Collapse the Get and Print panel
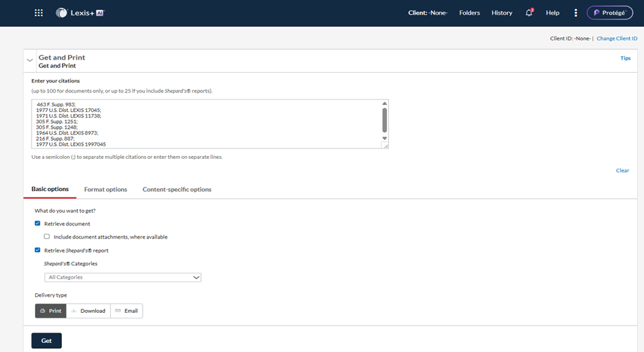 [30, 60]
